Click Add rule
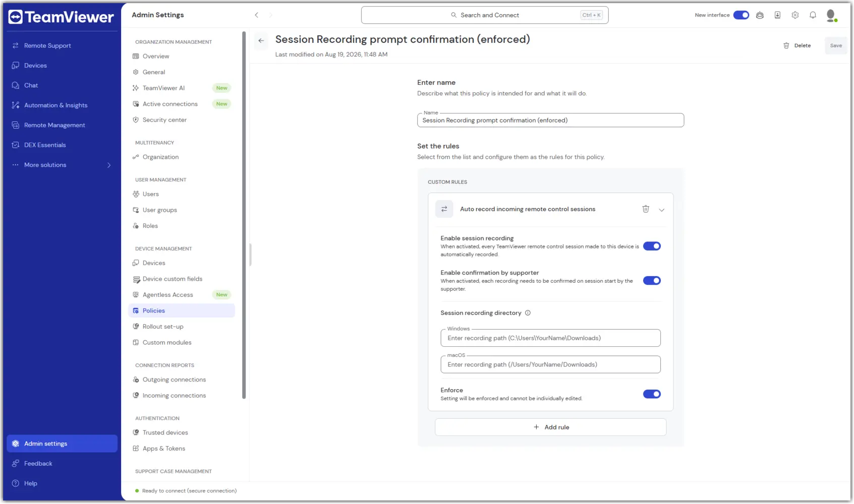The image size is (854, 504). tap(550, 427)
